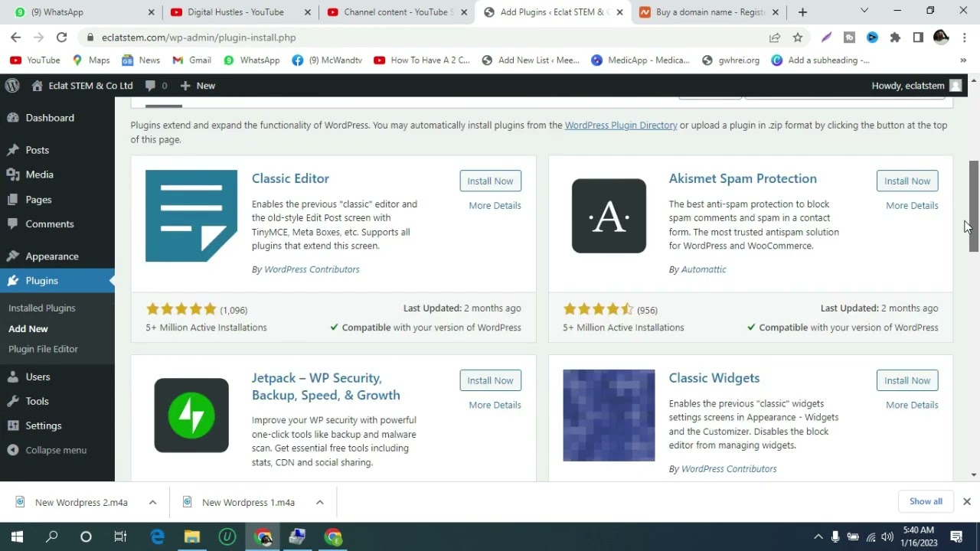Install the Jetpack plugin
The image size is (980, 551).
[490, 381]
